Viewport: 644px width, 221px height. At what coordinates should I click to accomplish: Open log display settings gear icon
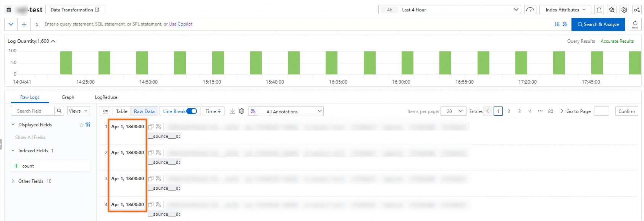[x=242, y=111]
